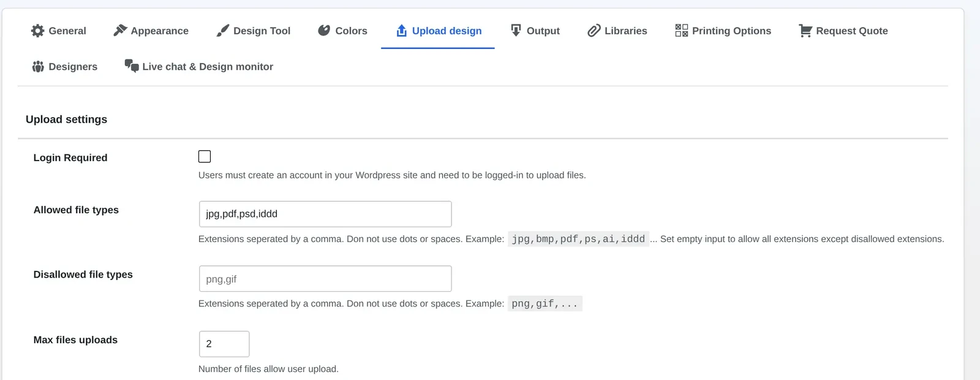Open the Output tab

coord(535,31)
